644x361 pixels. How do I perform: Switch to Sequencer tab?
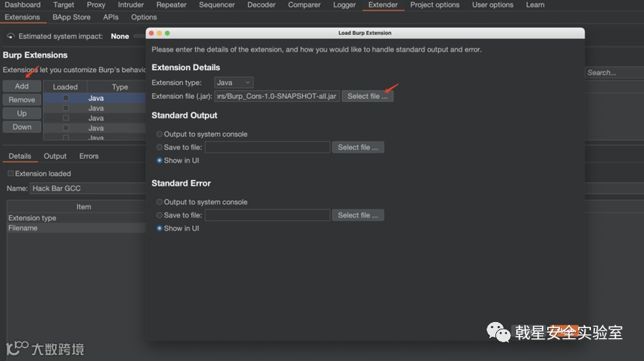(217, 5)
